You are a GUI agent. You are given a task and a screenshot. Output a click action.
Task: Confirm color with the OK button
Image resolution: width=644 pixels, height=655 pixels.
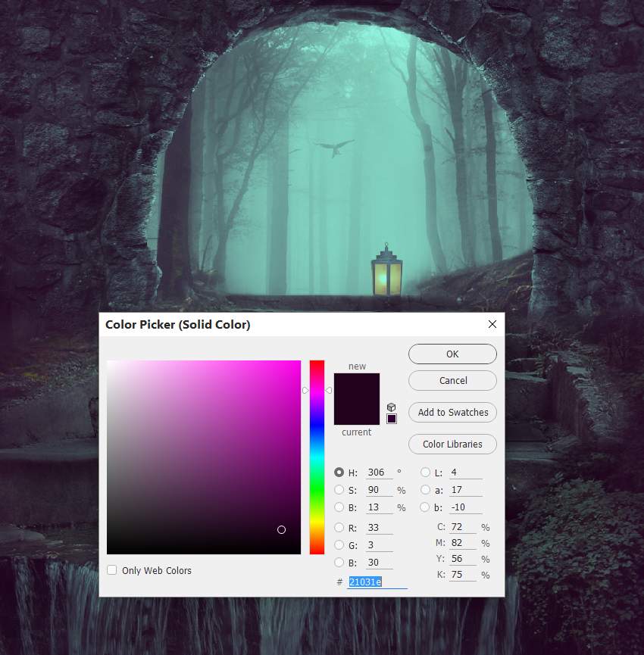(x=452, y=354)
